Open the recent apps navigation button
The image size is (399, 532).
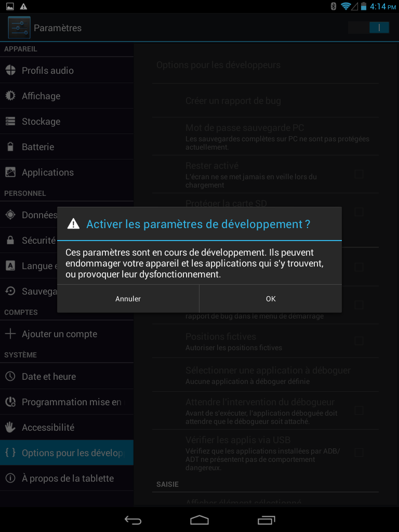[267, 520]
